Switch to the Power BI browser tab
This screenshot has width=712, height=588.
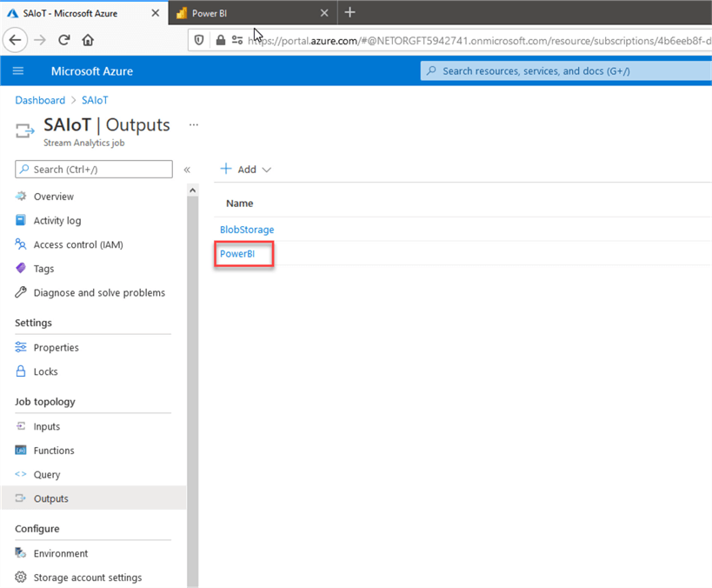pos(245,13)
